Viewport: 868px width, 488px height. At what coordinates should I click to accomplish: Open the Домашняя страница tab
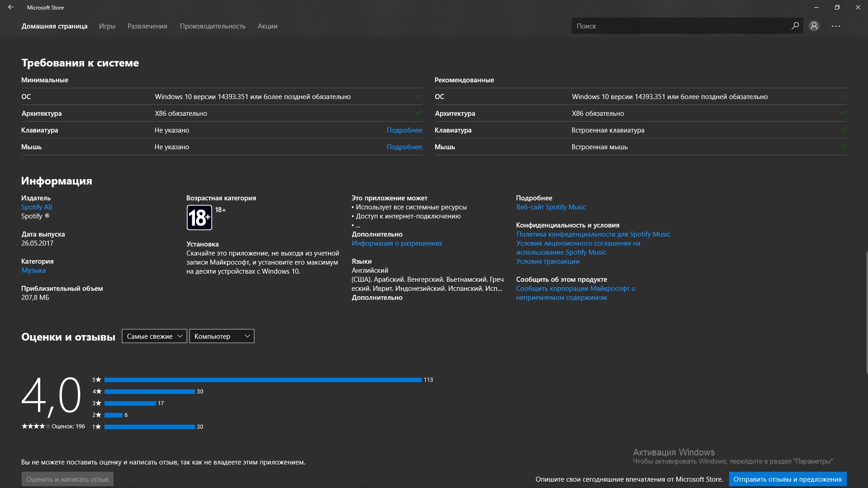pyautogui.click(x=54, y=26)
